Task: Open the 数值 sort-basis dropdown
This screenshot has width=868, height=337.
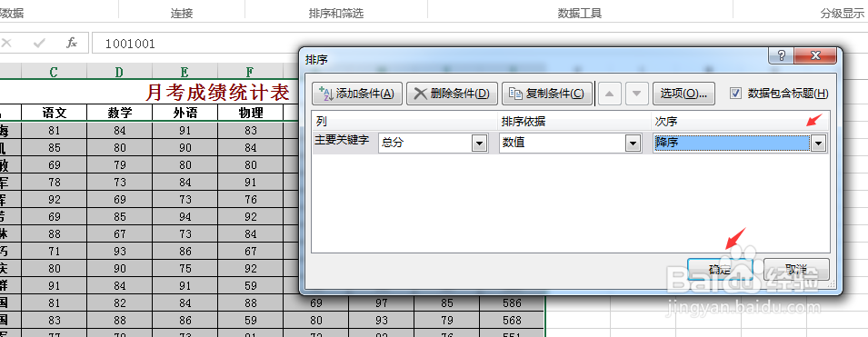Action: click(633, 144)
